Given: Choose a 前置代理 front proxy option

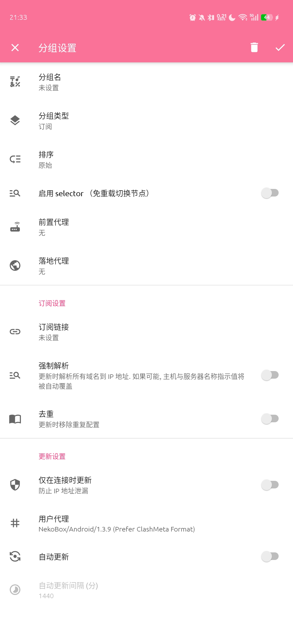Looking at the screenshot, I should [109, 227].
